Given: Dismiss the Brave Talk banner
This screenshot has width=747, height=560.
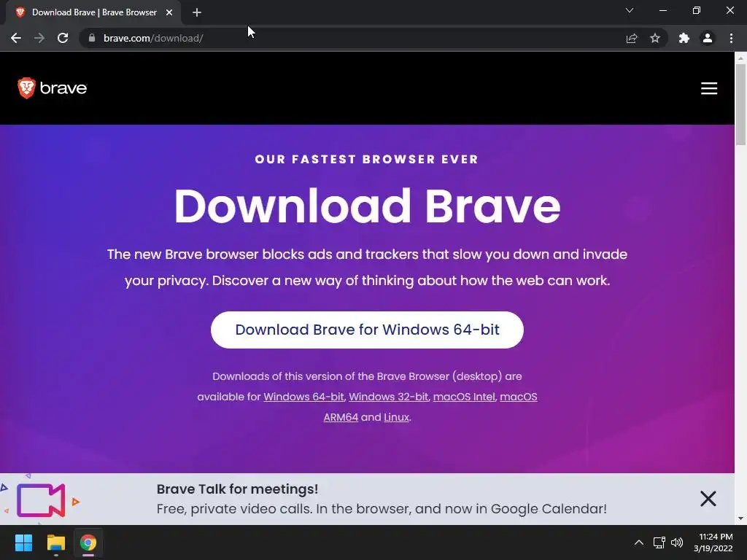Looking at the screenshot, I should (x=708, y=499).
